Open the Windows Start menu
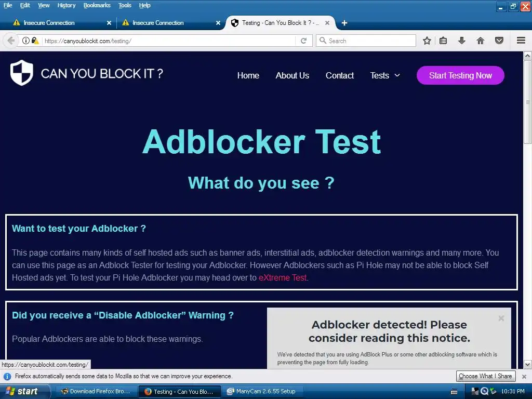532x399 pixels. pyautogui.click(x=24, y=391)
